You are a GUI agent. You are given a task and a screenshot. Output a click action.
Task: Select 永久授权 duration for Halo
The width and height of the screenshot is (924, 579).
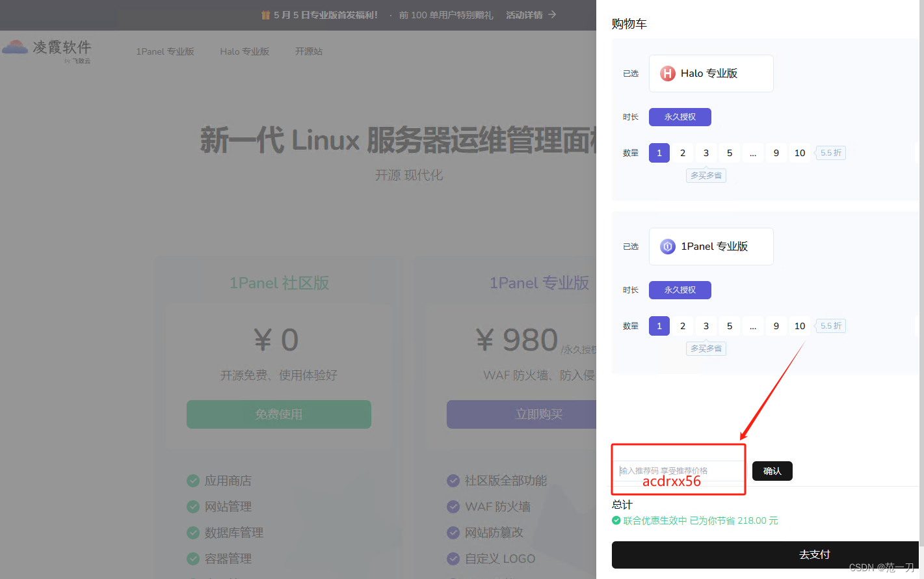(x=680, y=117)
